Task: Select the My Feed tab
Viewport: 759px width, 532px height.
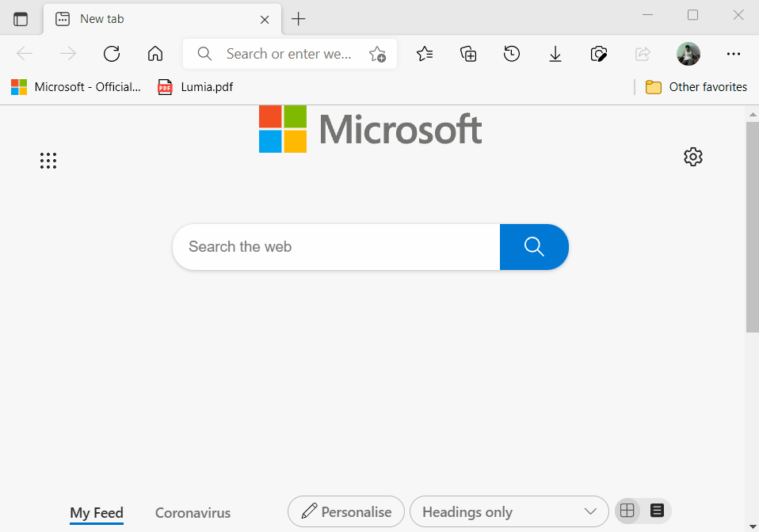Action: click(x=96, y=512)
